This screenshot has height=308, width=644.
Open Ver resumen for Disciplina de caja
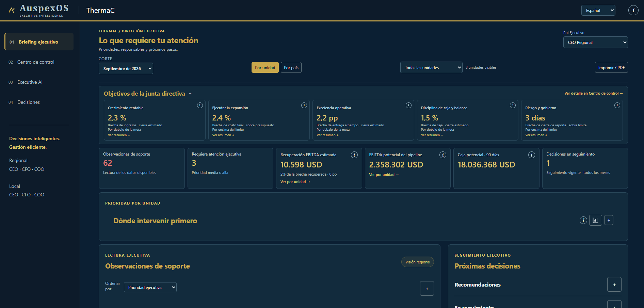(x=432, y=135)
